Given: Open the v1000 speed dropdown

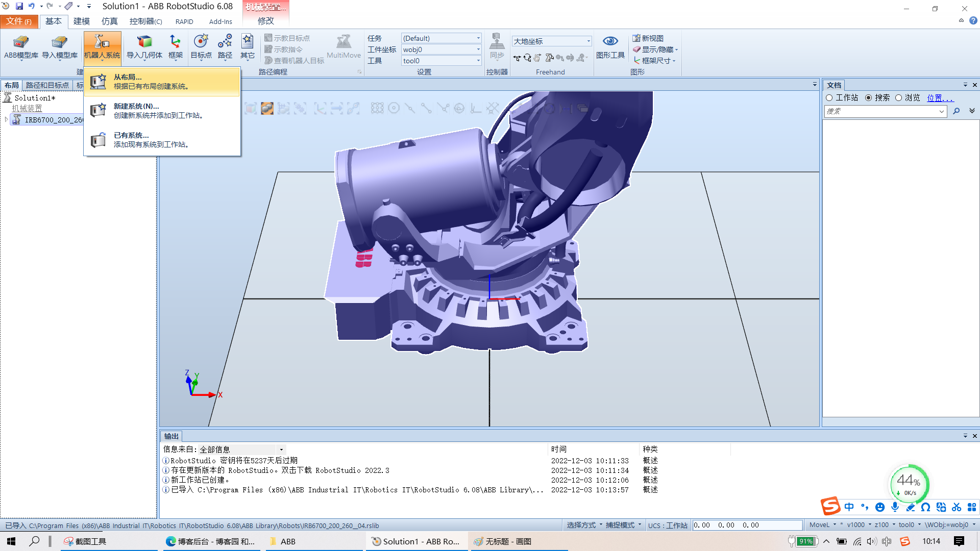Looking at the screenshot, I should [859, 525].
